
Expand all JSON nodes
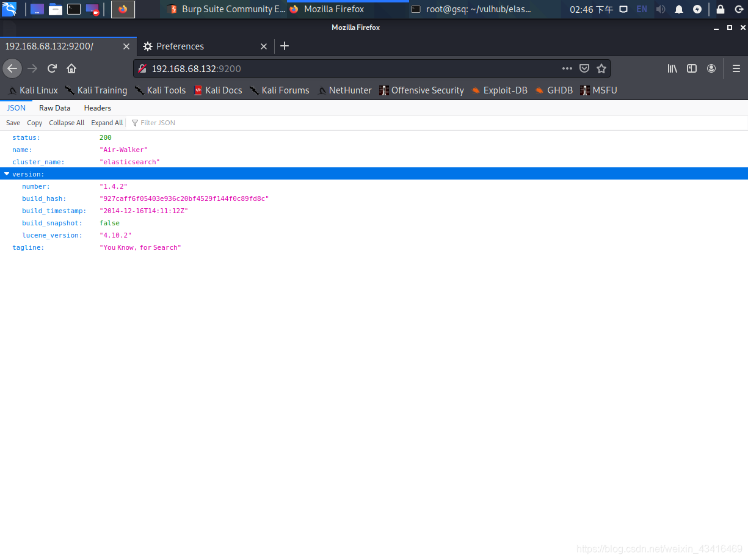tap(107, 122)
